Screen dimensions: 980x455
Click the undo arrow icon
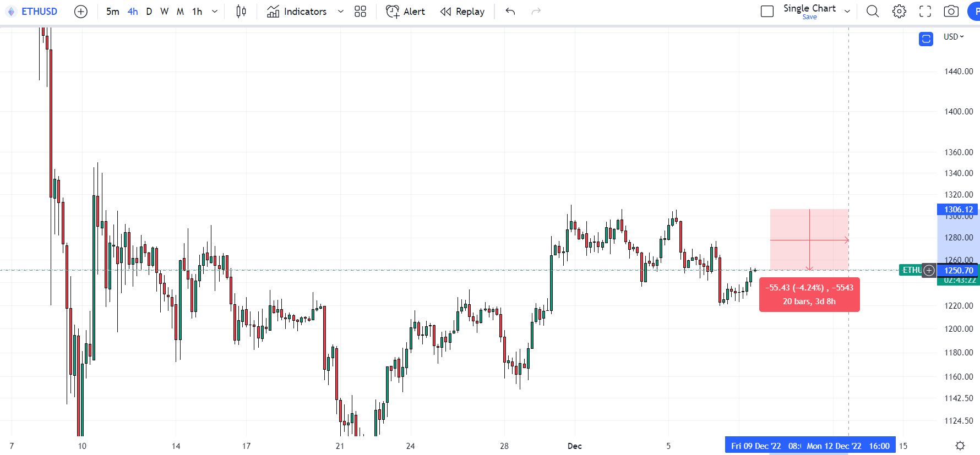click(x=510, y=12)
